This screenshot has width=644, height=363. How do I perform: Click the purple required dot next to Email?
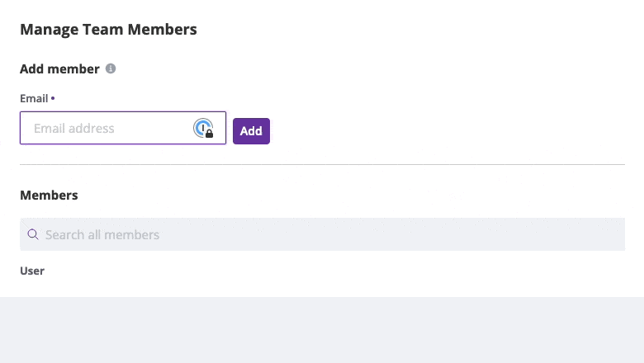pyautogui.click(x=53, y=98)
